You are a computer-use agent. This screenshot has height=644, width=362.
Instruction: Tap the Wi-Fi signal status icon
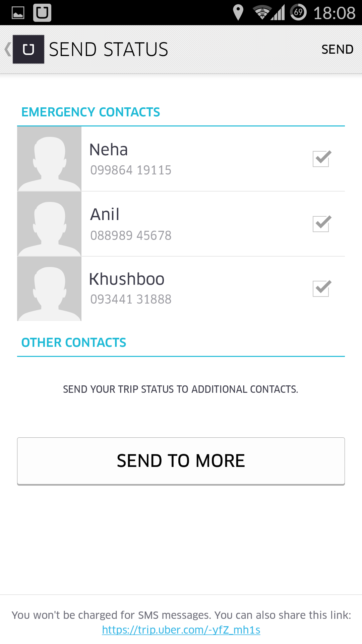pos(262,13)
